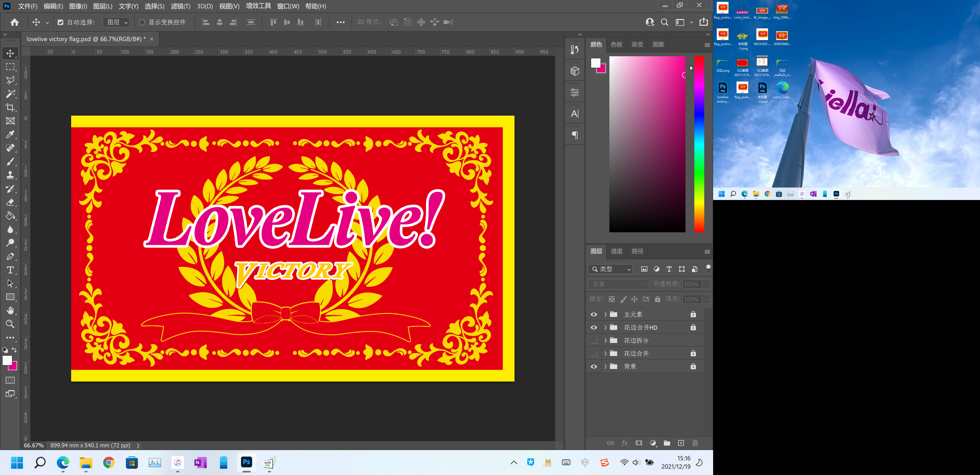980x475 pixels.
Task: Hide the 主元素 layer group
Action: coord(594,315)
